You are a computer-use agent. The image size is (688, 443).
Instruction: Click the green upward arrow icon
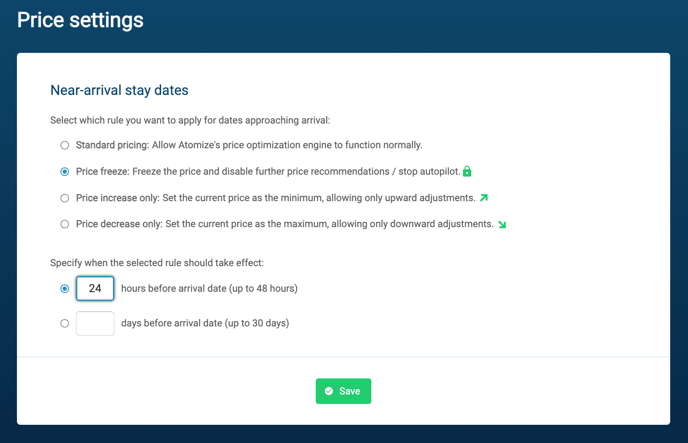tap(484, 198)
